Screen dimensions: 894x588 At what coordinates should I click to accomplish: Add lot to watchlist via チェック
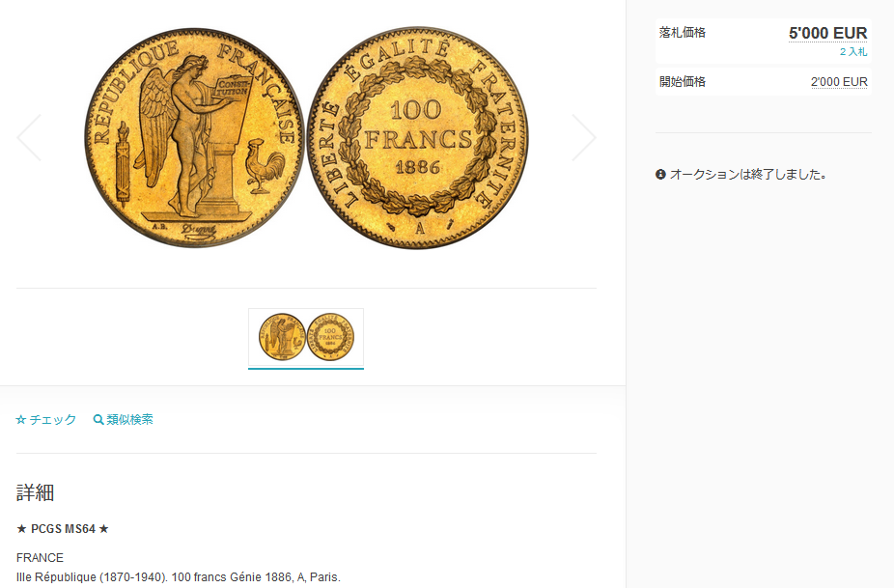click(x=46, y=420)
